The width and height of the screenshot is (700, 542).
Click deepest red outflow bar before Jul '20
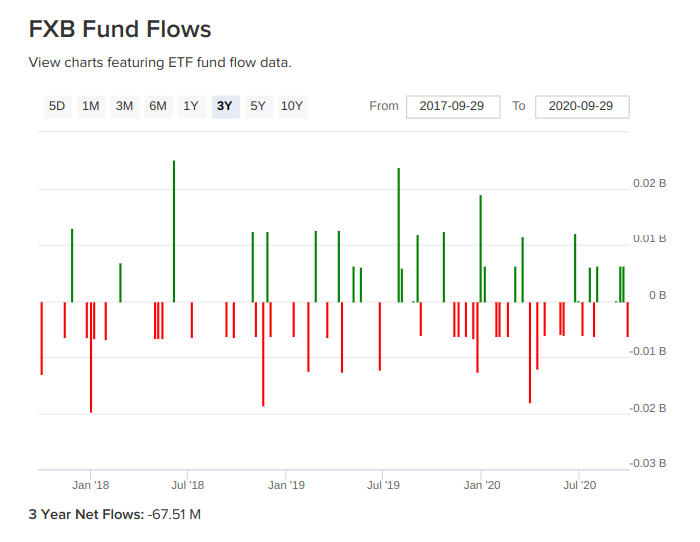[x=530, y=352]
